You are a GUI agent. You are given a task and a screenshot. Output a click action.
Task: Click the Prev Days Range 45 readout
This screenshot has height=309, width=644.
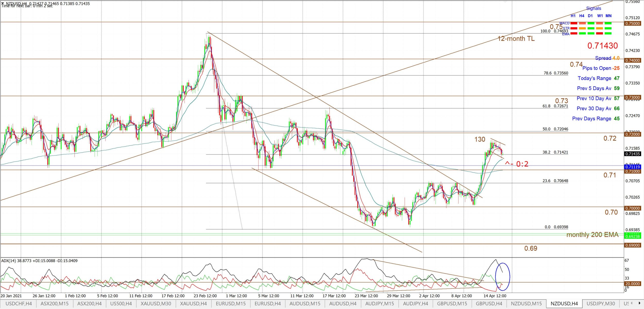tap(596, 119)
